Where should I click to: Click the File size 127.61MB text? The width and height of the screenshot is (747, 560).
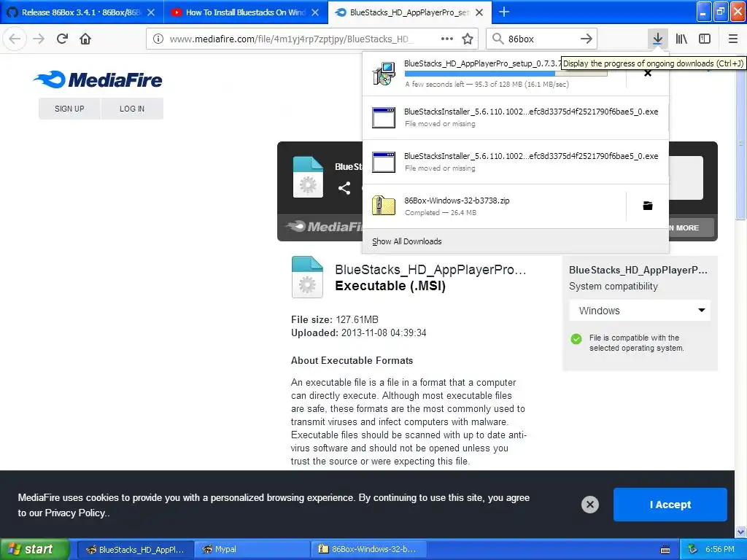[x=334, y=319]
